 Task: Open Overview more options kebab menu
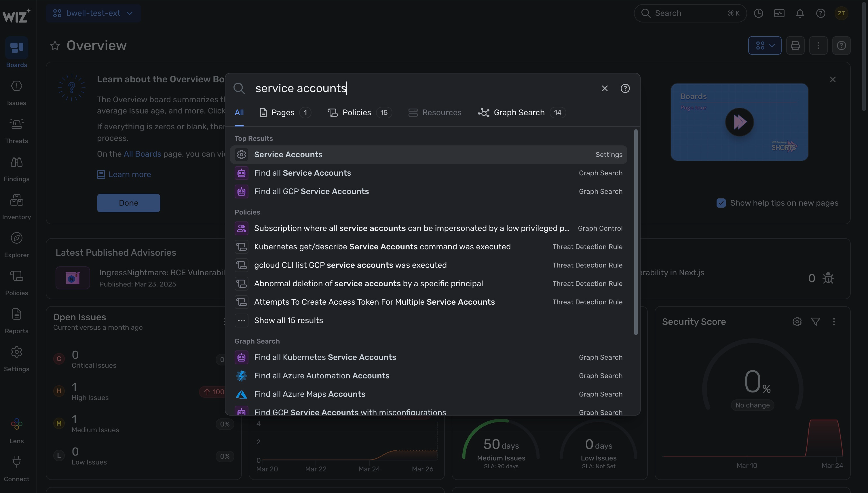[818, 45]
